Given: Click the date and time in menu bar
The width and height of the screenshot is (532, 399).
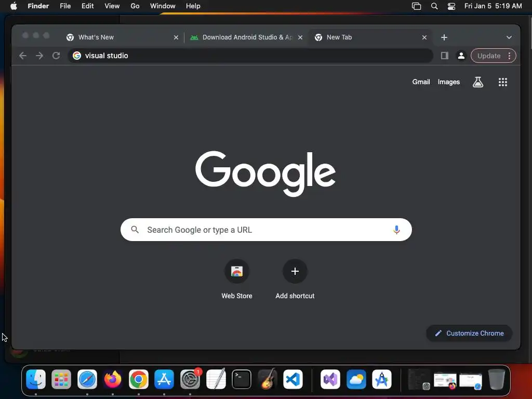Looking at the screenshot, I should 493,6.
